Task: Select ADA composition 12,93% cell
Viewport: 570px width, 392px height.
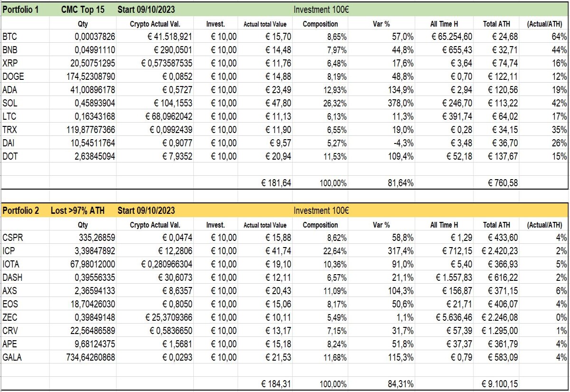Action: click(321, 89)
